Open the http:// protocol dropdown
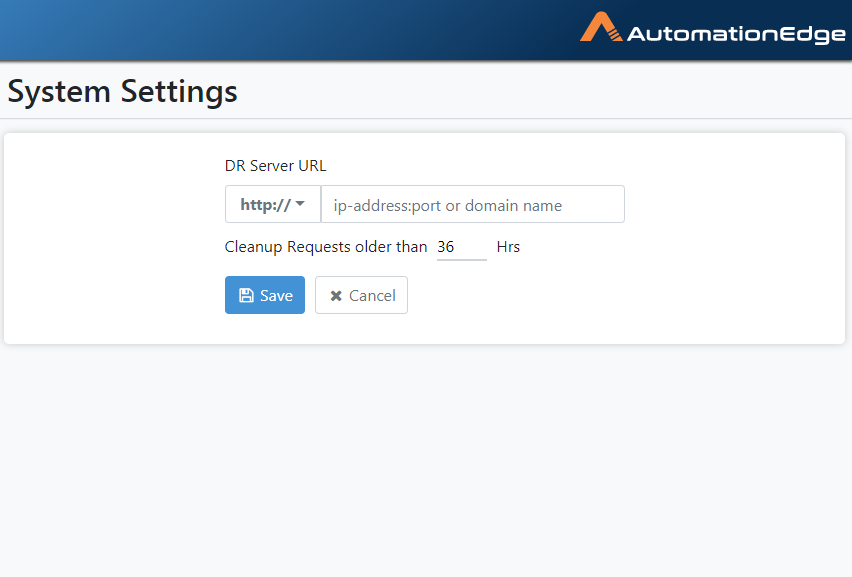852x577 pixels. pyautogui.click(x=273, y=204)
